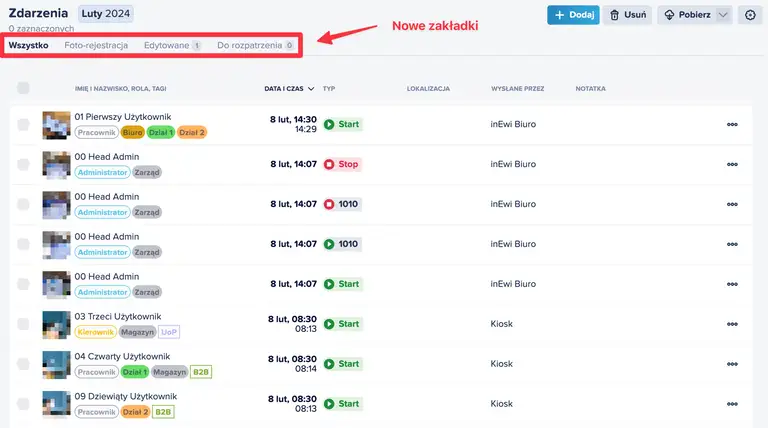Click the blue Dodaj button
This screenshot has width=768, height=428.
click(x=573, y=15)
